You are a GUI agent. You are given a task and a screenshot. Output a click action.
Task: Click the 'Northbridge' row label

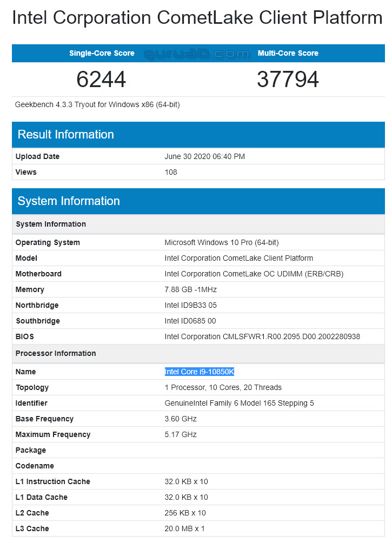(x=37, y=305)
